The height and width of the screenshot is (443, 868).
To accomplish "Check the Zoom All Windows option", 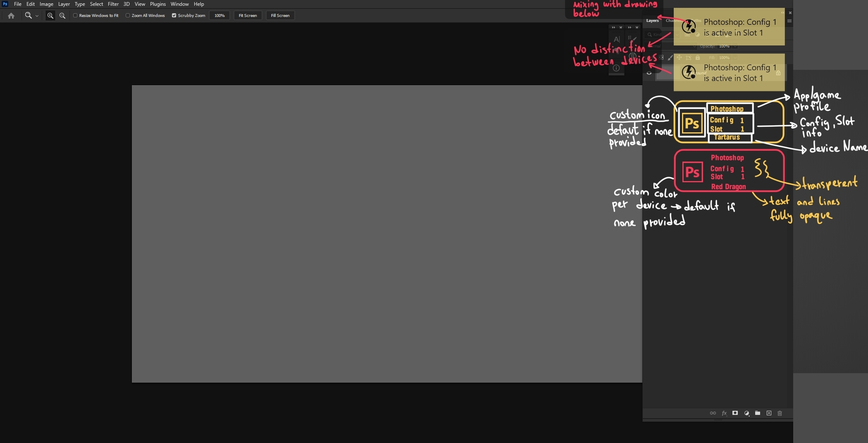I will [x=128, y=16].
